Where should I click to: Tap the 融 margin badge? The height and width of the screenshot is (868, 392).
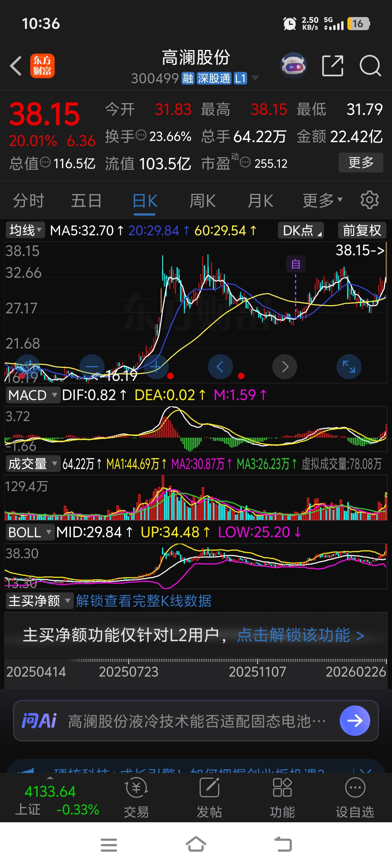coord(188,78)
